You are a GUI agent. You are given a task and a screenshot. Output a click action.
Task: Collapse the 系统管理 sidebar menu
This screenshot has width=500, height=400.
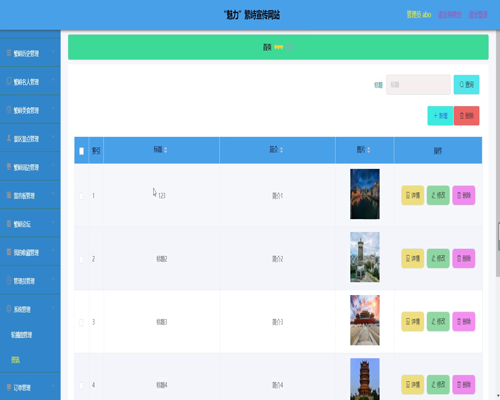(x=30, y=309)
